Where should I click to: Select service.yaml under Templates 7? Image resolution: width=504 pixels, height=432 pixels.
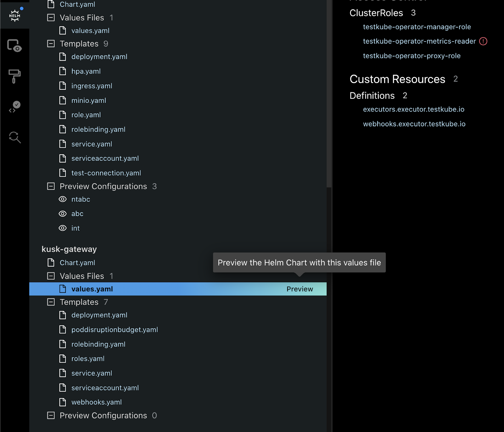pos(92,373)
